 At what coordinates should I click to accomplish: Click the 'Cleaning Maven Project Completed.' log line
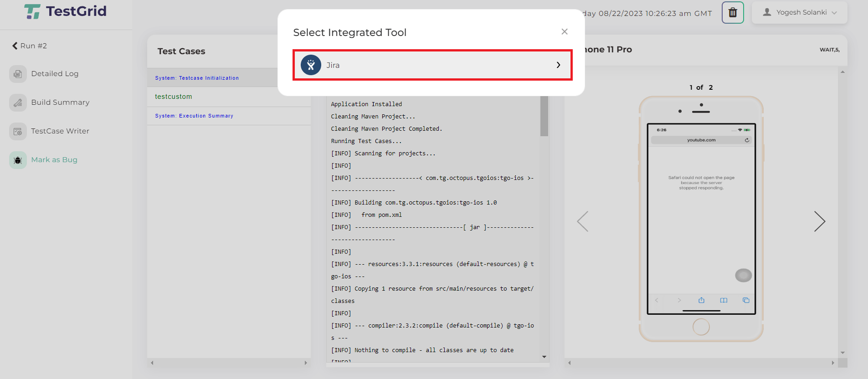pyautogui.click(x=386, y=129)
